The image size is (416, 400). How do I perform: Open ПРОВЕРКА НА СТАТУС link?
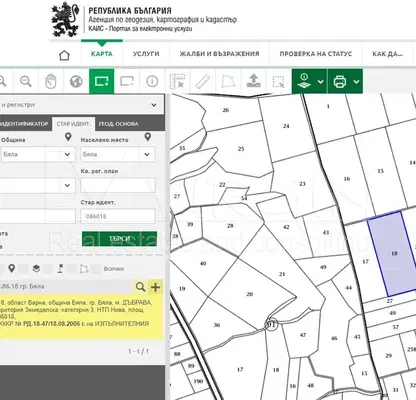click(x=316, y=54)
